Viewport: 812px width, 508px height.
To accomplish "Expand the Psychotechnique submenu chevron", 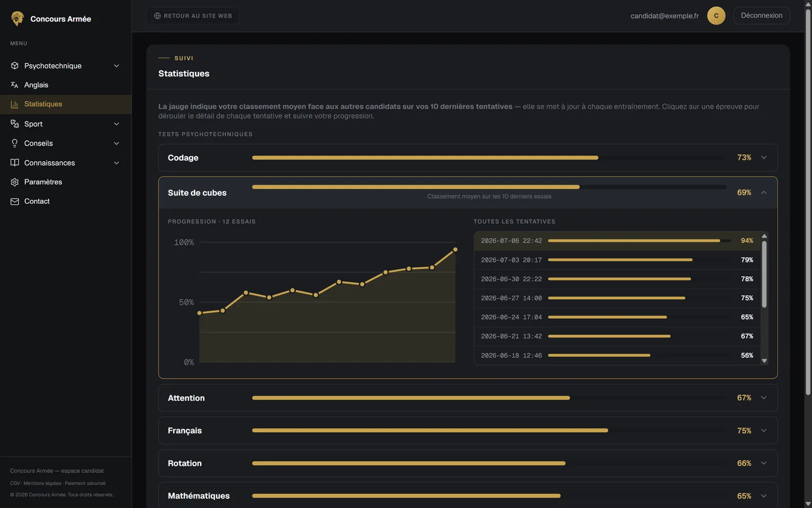I will pyautogui.click(x=117, y=65).
